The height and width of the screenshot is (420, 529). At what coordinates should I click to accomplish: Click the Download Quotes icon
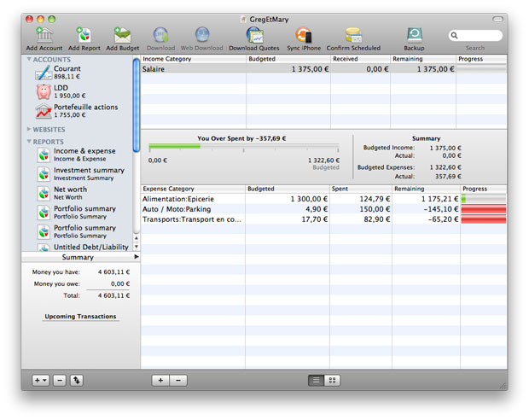(x=254, y=35)
